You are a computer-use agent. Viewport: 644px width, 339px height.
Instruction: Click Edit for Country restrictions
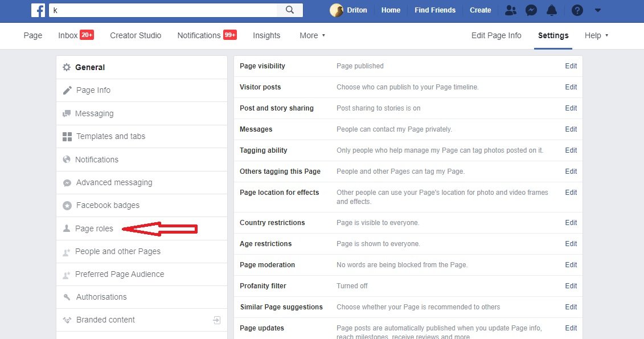(x=571, y=223)
